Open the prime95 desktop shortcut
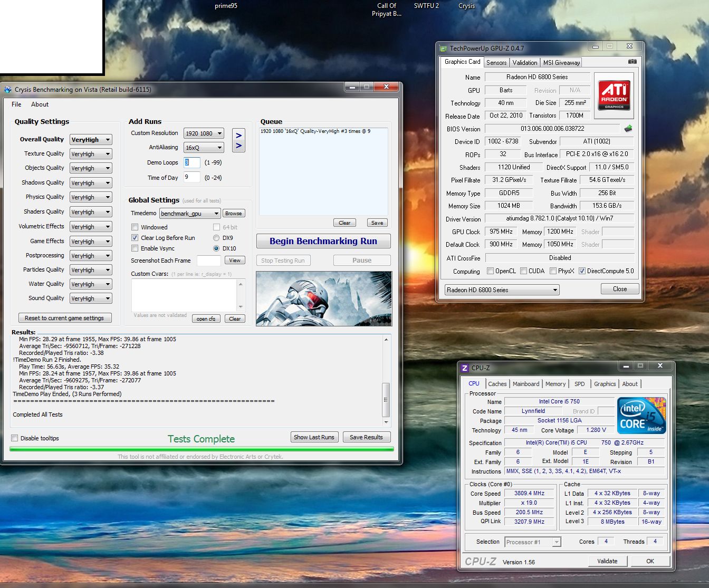This screenshot has height=588, width=709. point(226,6)
